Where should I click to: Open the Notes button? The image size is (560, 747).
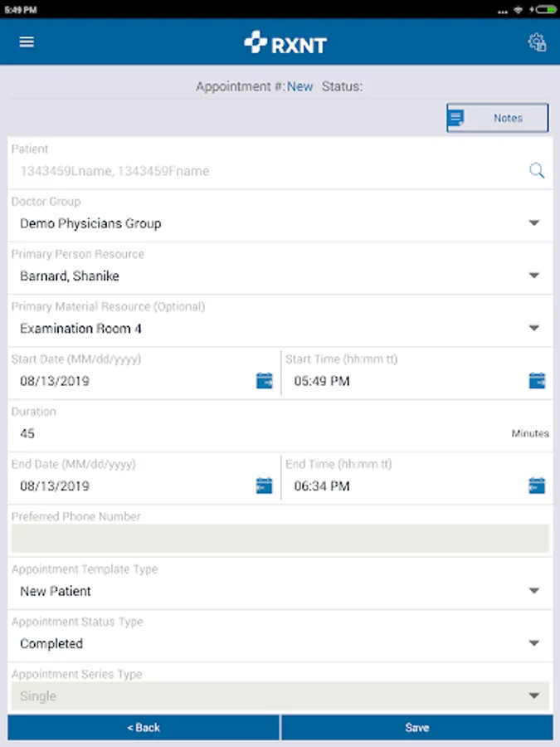498,118
